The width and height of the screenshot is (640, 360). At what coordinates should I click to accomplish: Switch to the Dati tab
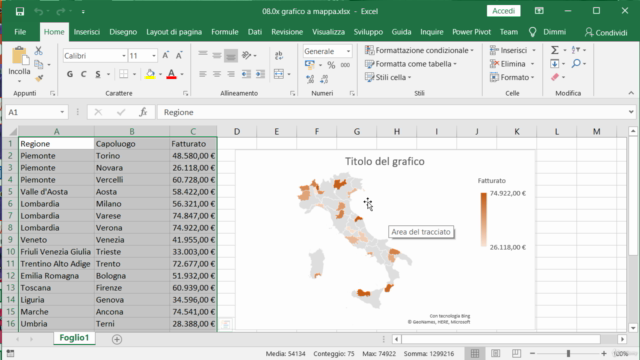pyautogui.click(x=255, y=32)
